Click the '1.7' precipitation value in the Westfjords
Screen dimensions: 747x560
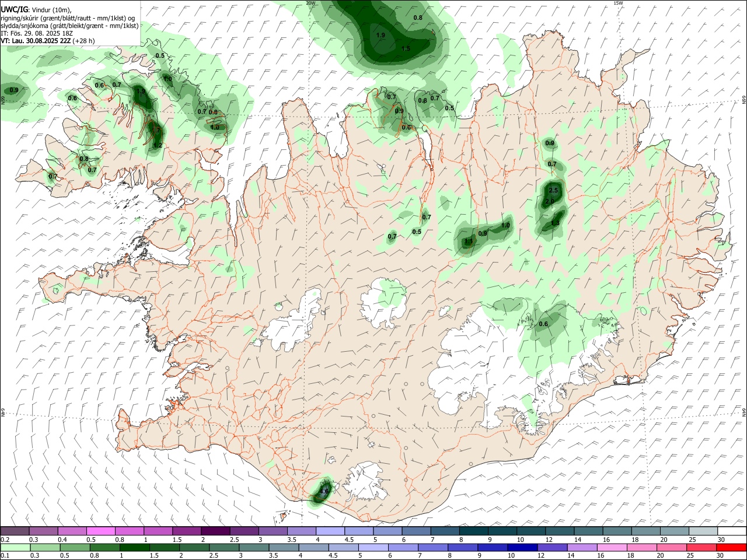point(155,130)
